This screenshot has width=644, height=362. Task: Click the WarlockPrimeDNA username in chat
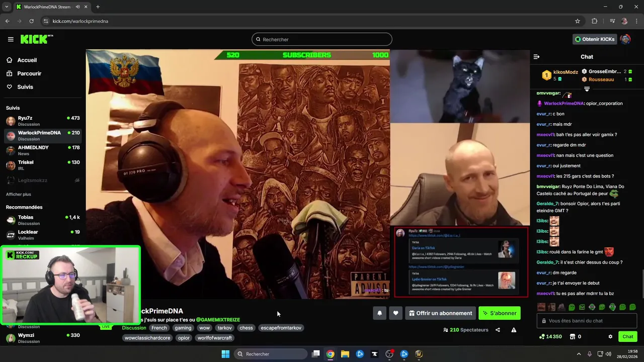[564, 103]
